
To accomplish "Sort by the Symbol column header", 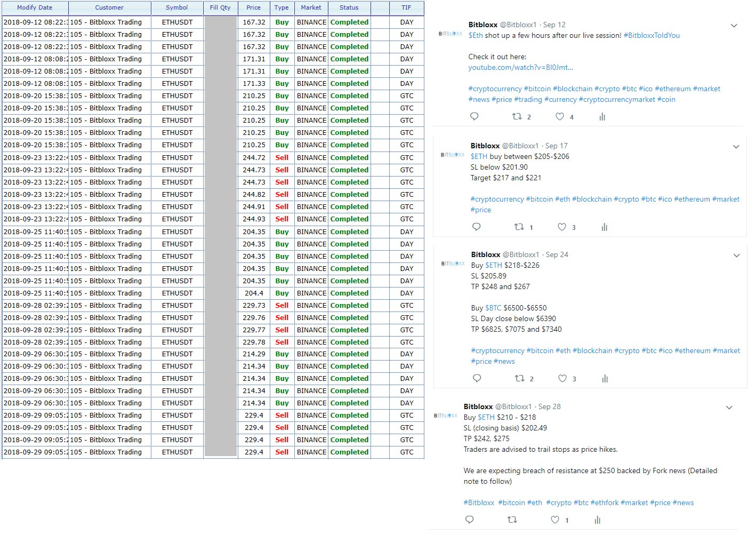I will 177,8.
